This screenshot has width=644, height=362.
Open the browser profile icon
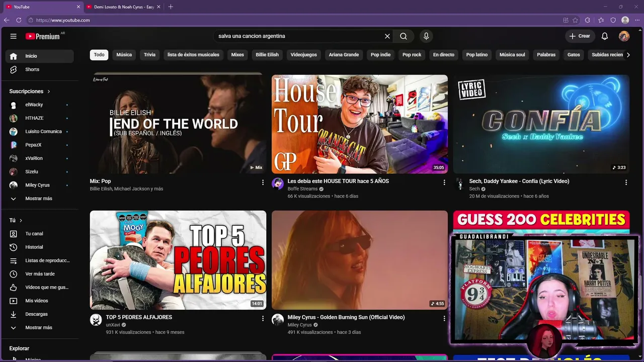[625, 20]
